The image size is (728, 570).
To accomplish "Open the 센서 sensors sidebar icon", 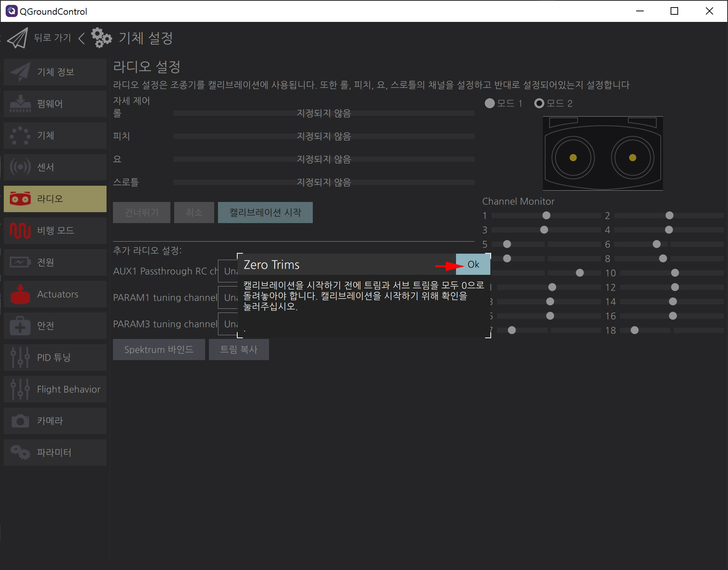I will click(x=20, y=167).
